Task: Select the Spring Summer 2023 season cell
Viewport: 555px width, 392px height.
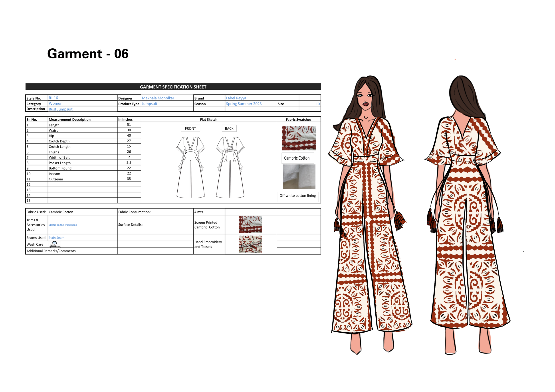Action: click(x=244, y=104)
